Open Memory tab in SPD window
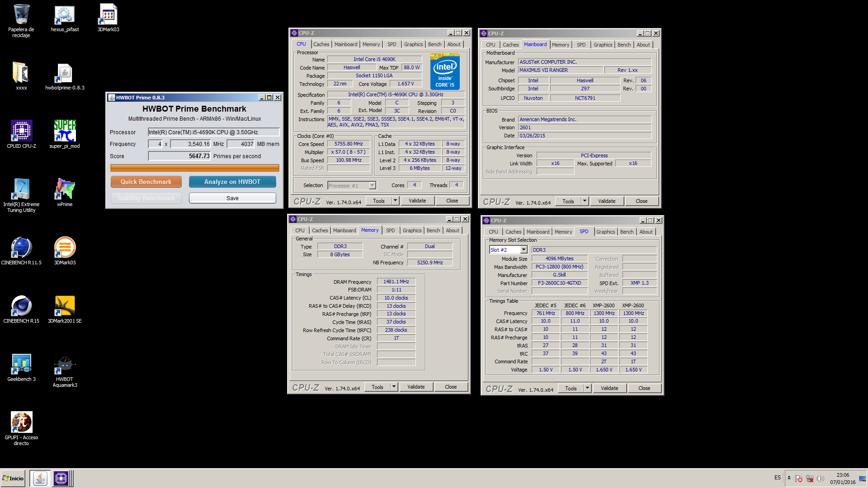 click(563, 232)
